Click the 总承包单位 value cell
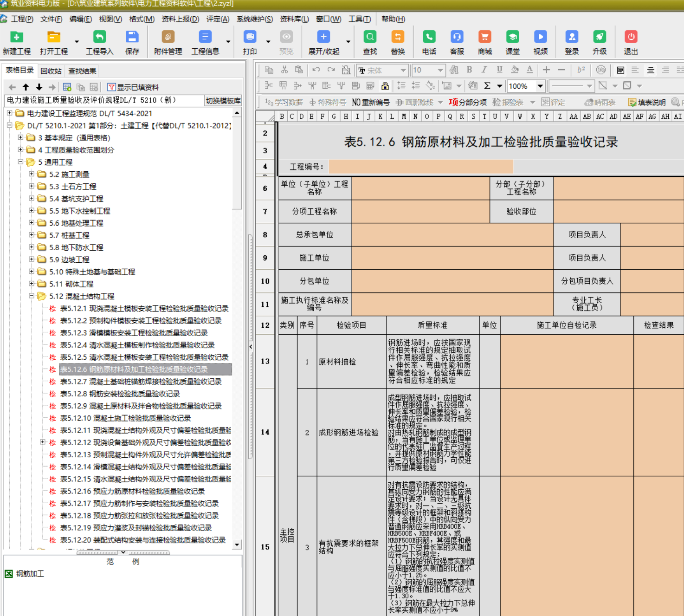Screen dimensions: 684x616 [x=452, y=234]
